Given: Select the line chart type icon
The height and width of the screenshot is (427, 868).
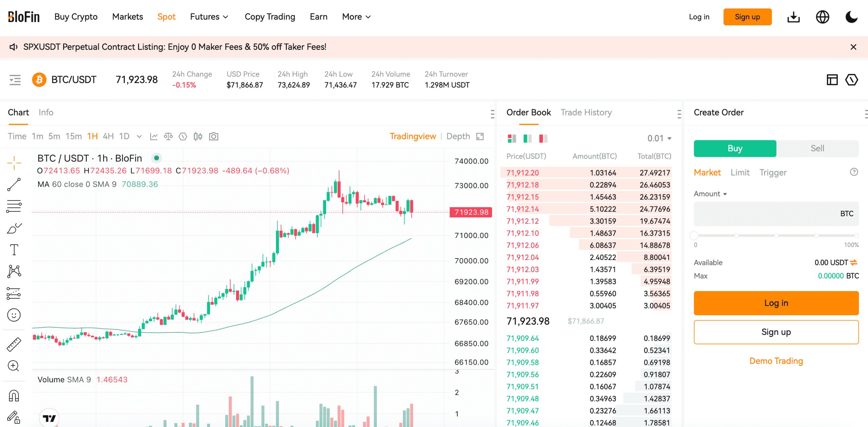Looking at the screenshot, I should (154, 137).
